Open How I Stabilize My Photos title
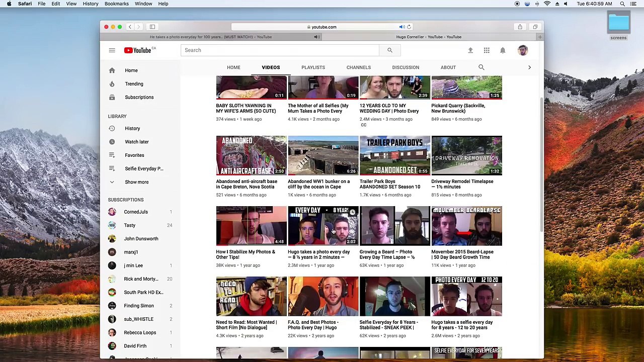This screenshot has height=362, width=644. point(246,254)
